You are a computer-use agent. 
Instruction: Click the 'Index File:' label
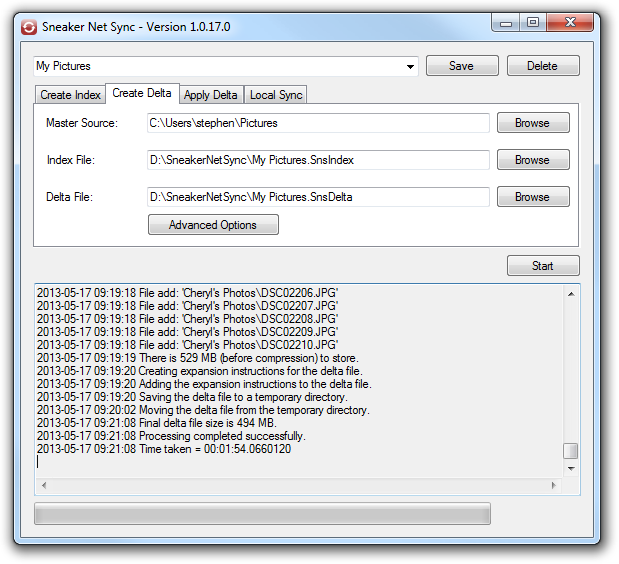click(x=71, y=160)
